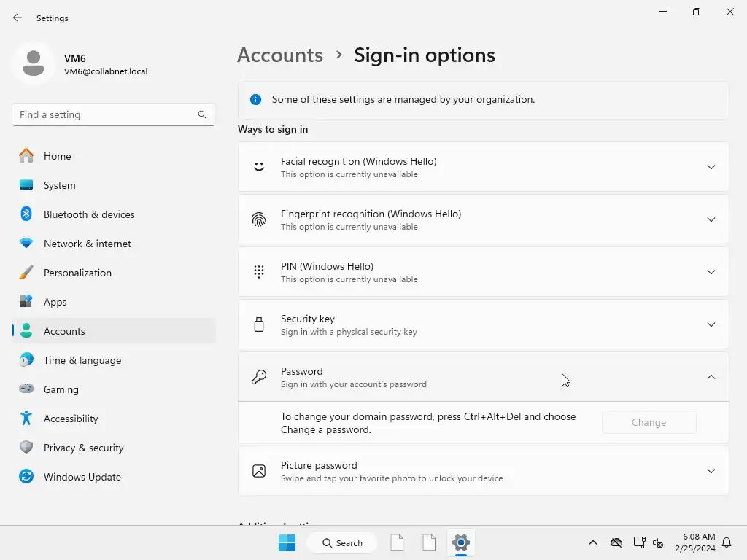Expand Security key chevron
747x560 pixels.
click(x=711, y=324)
